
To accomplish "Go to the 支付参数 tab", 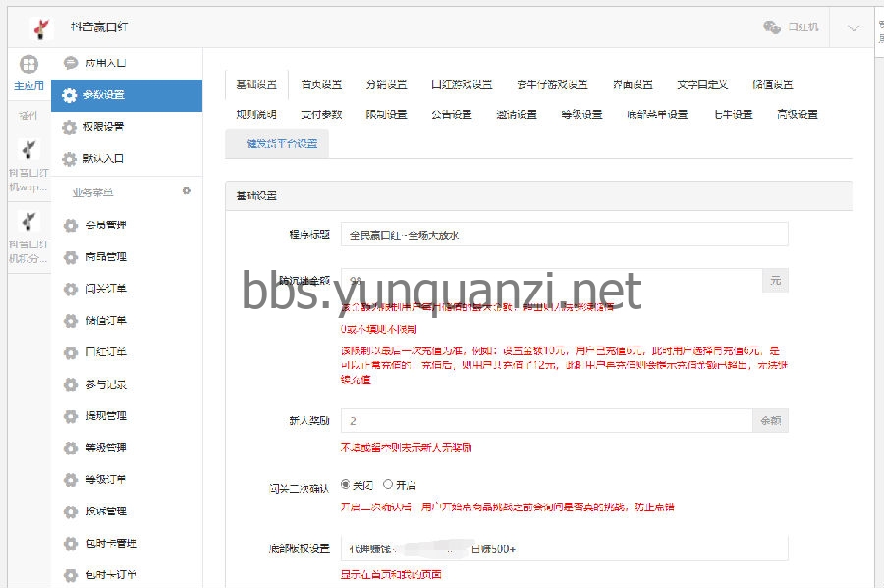I will pos(321,114).
